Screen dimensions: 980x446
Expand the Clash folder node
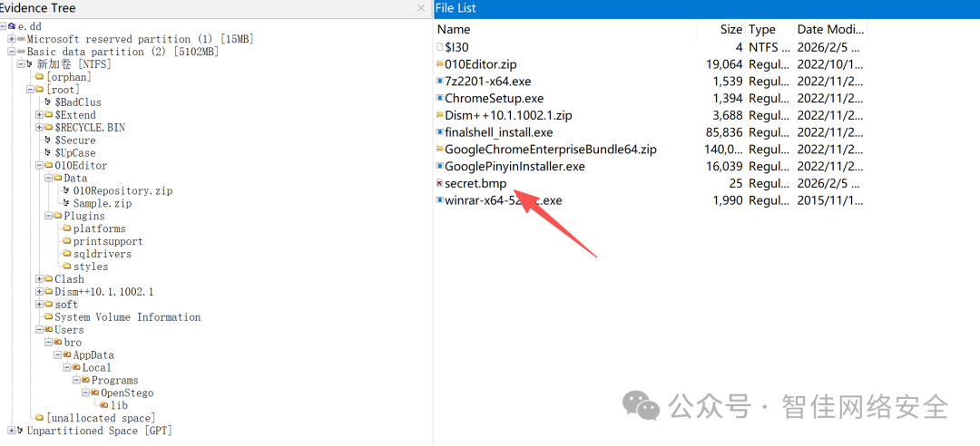[x=39, y=279]
